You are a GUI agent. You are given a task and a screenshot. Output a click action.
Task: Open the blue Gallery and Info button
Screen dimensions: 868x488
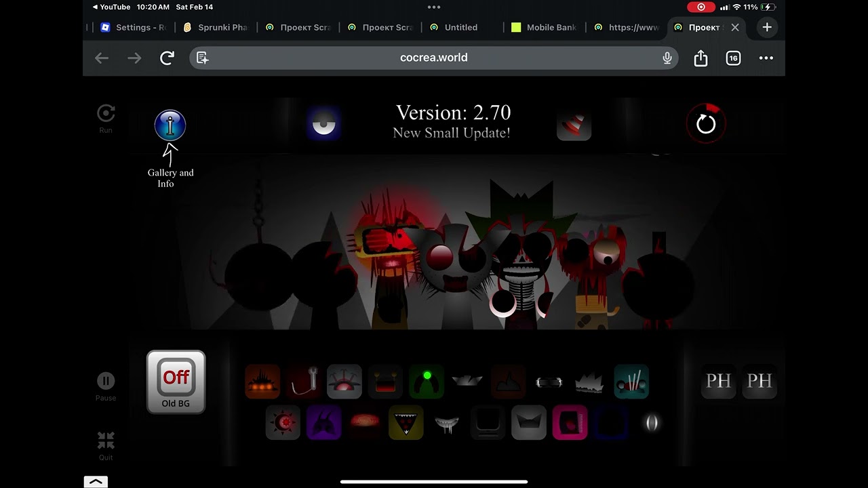170,125
